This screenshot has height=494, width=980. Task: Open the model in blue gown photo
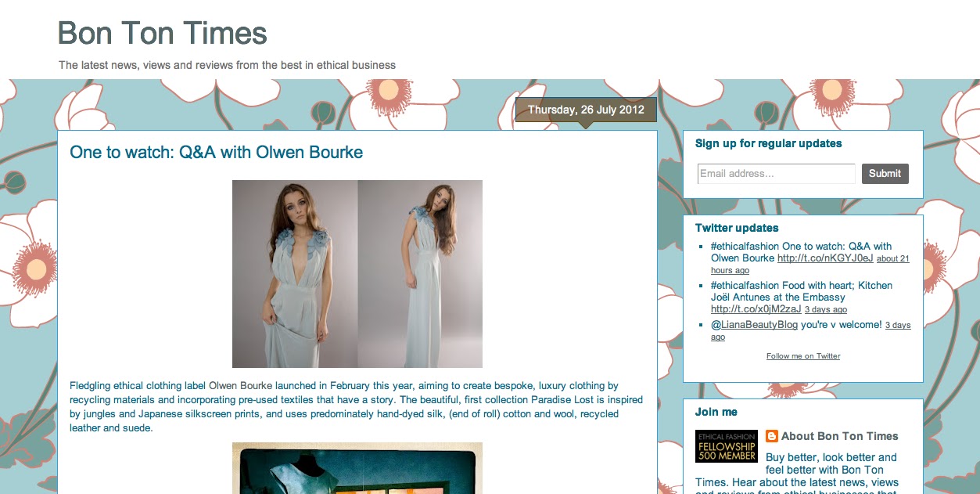pos(357,274)
